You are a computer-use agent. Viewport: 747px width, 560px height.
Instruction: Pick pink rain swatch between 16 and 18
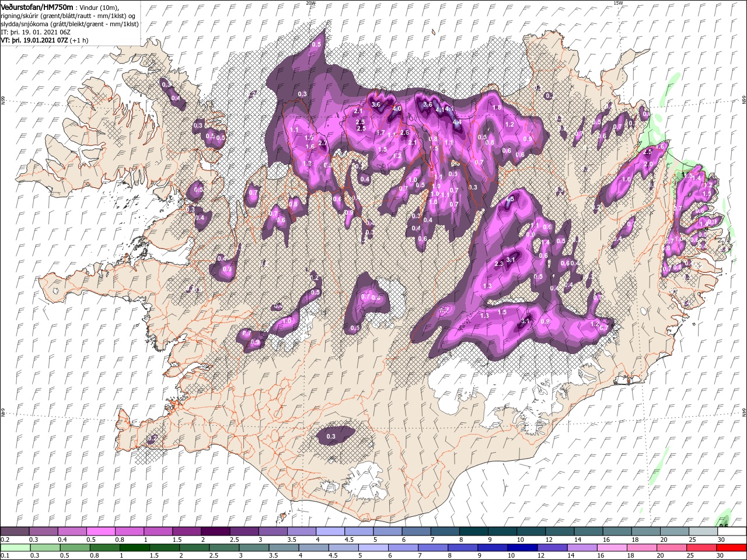611,548
